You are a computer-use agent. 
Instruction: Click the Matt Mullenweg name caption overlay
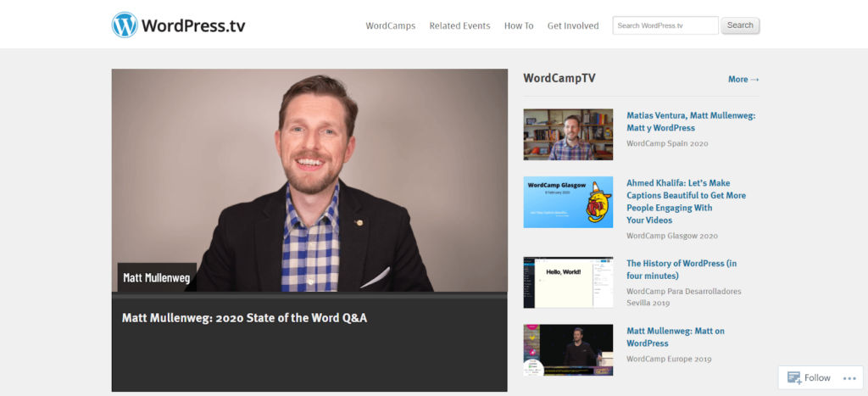[x=157, y=277]
